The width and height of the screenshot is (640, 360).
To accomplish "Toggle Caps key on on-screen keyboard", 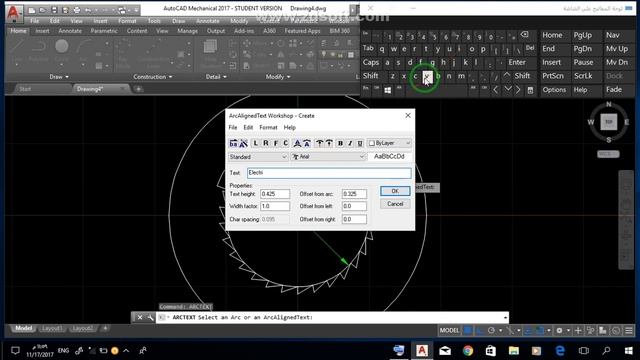I will (x=371, y=62).
